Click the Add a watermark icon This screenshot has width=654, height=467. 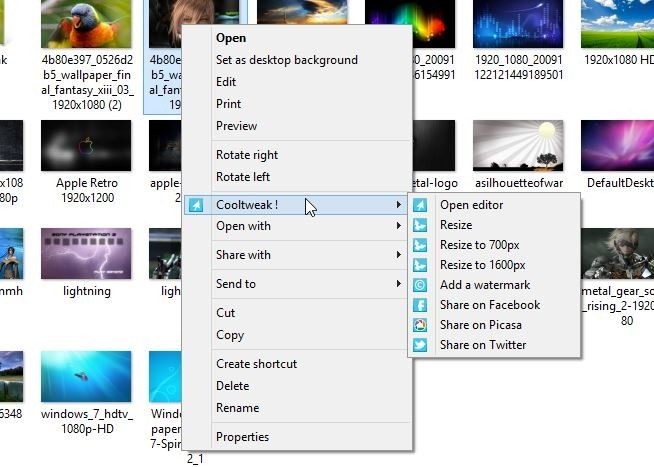coord(421,285)
